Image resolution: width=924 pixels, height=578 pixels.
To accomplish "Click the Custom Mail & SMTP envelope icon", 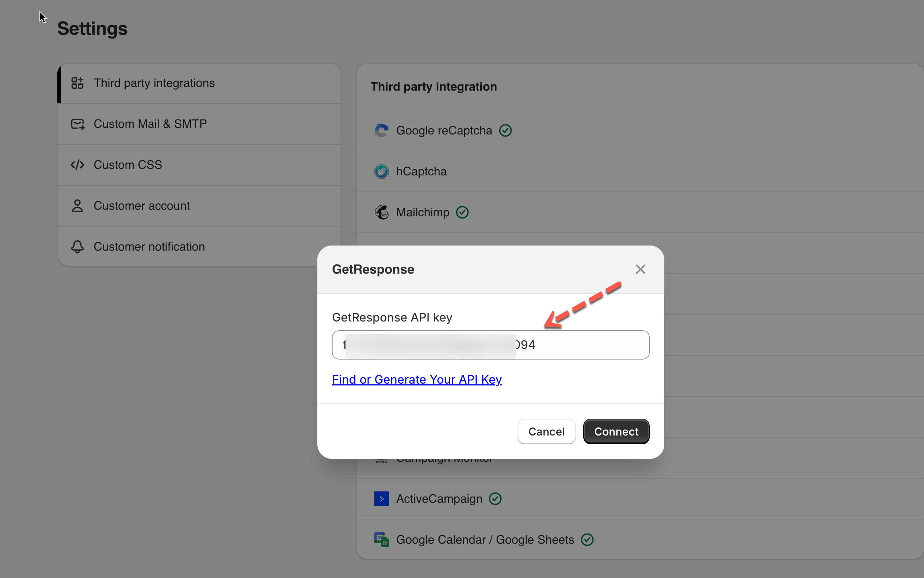I will coord(77,124).
